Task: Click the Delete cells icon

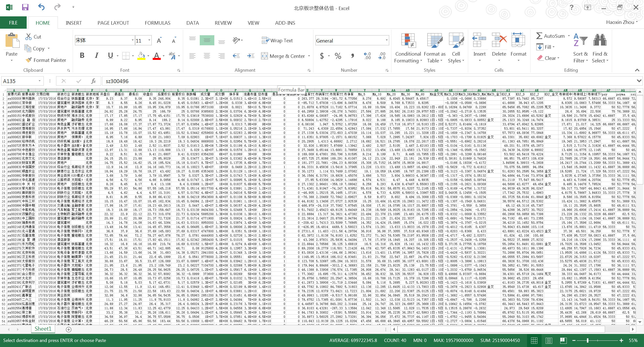Action: click(499, 40)
